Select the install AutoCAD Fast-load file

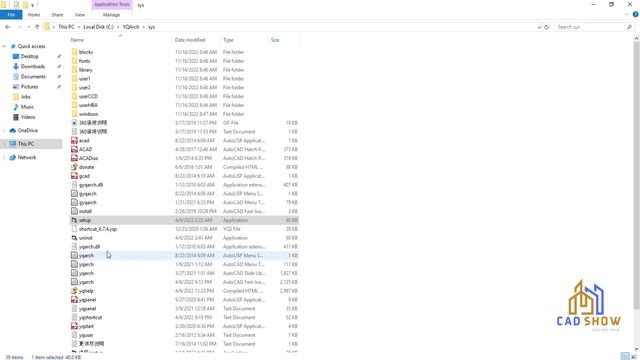pyautogui.click(x=184, y=211)
